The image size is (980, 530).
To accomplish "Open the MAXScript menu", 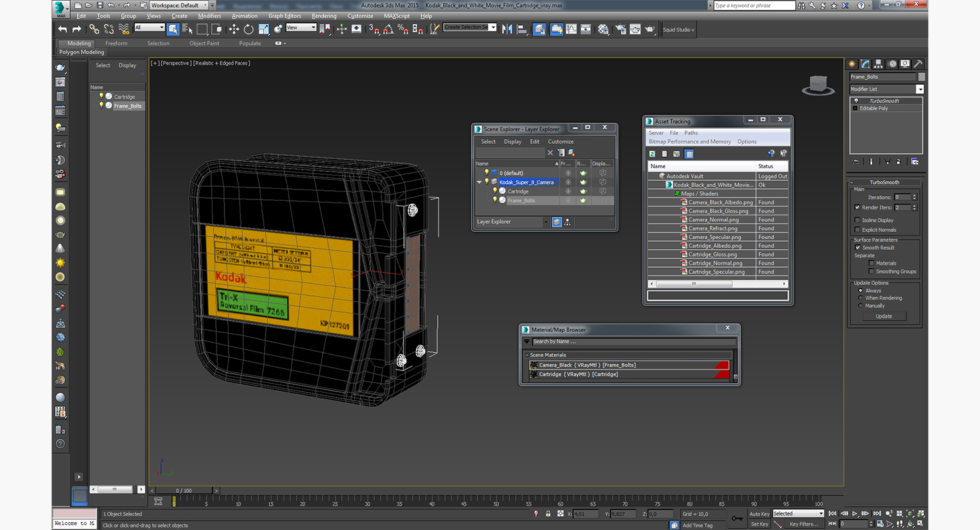I will coord(397,16).
